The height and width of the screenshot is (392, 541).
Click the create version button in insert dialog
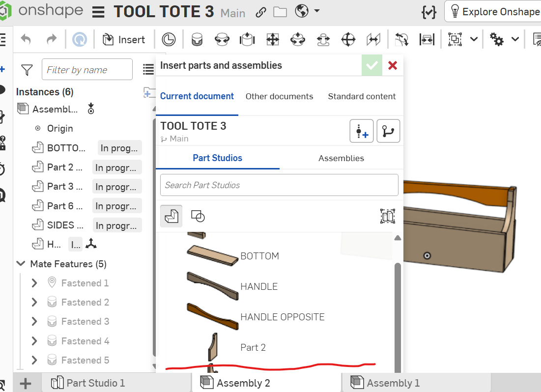pos(362,131)
